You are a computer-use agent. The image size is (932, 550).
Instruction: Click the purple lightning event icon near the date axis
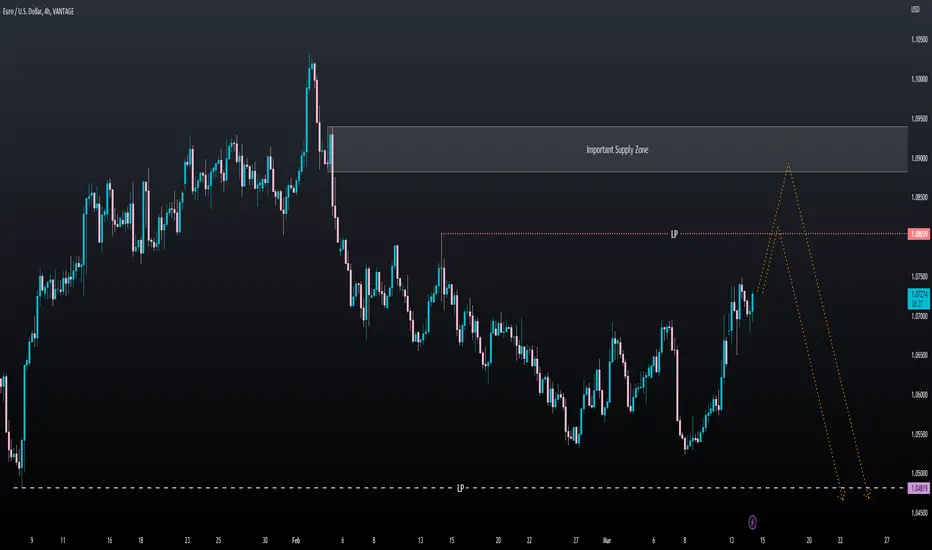[x=752, y=522]
